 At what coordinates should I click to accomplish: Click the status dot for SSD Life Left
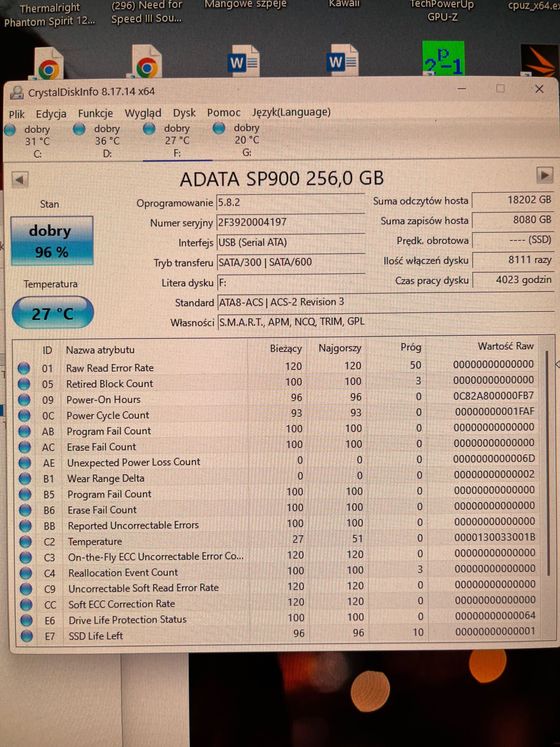pyautogui.click(x=27, y=636)
